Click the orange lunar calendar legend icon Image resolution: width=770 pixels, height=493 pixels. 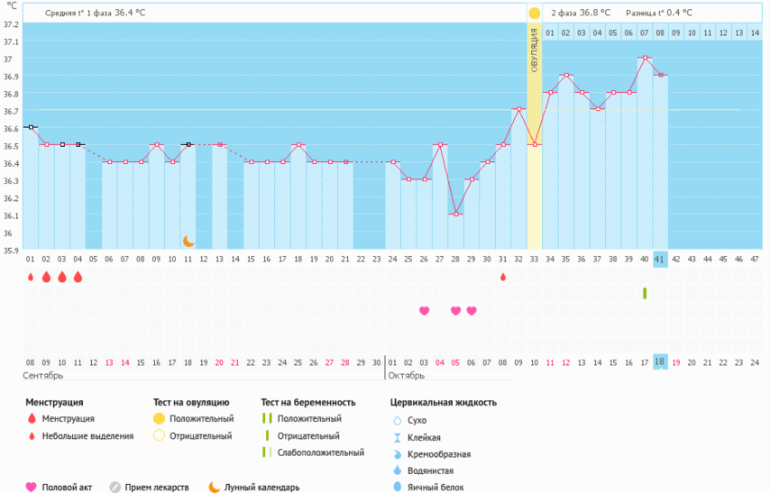(x=214, y=487)
